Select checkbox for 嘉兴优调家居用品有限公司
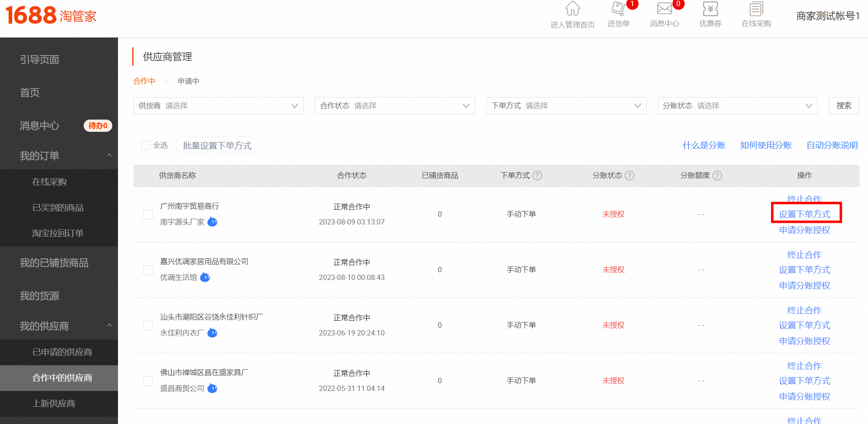868x424 pixels. [x=148, y=270]
